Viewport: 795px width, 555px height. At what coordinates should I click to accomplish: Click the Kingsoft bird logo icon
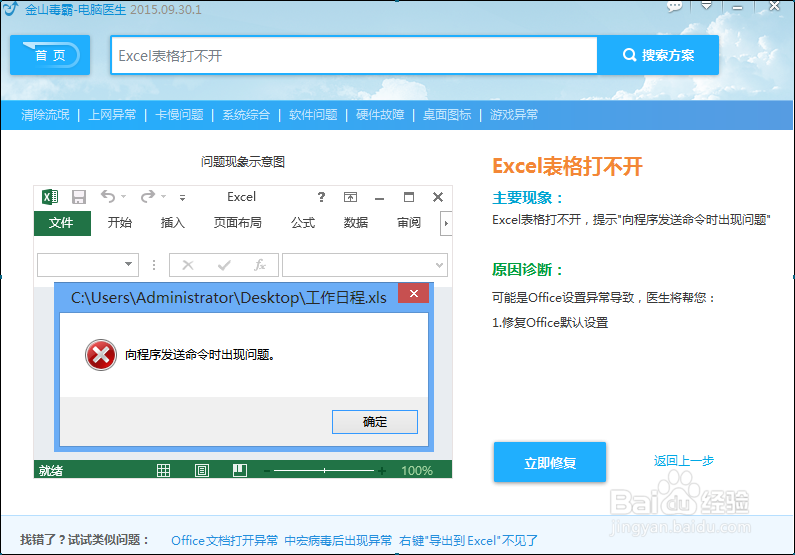click(10, 9)
